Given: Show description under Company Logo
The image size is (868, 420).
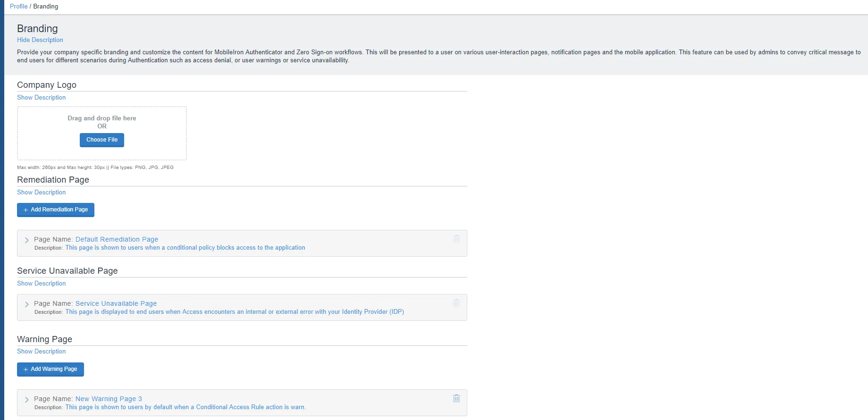Looking at the screenshot, I should (42, 98).
